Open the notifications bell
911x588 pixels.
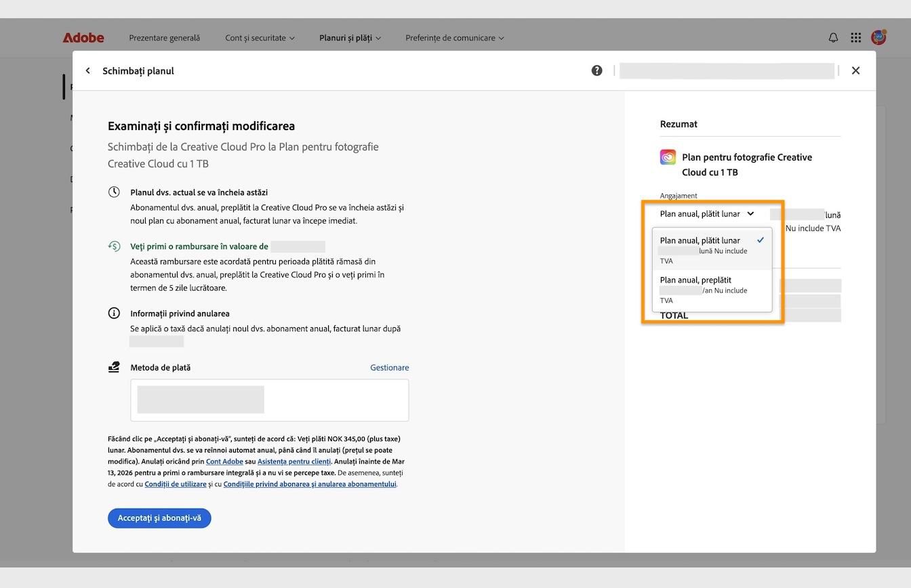[x=833, y=38]
